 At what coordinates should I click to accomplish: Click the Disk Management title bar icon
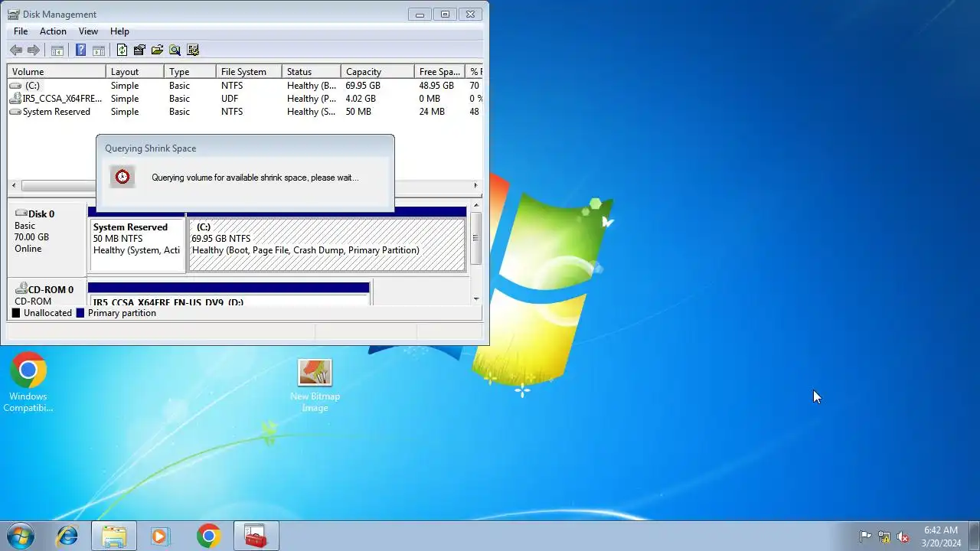13,14
